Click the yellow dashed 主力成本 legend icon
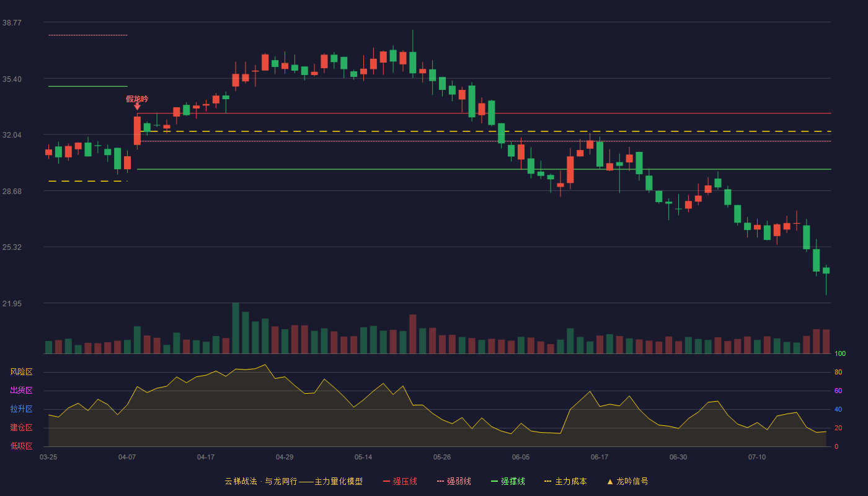Image resolution: width=868 pixels, height=496 pixels. 547,481
